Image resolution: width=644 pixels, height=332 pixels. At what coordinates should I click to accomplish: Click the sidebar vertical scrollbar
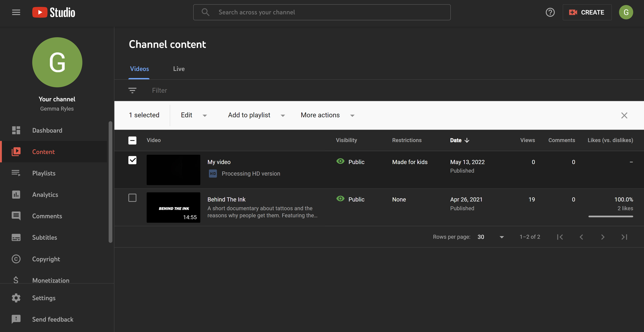pos(110,182)
